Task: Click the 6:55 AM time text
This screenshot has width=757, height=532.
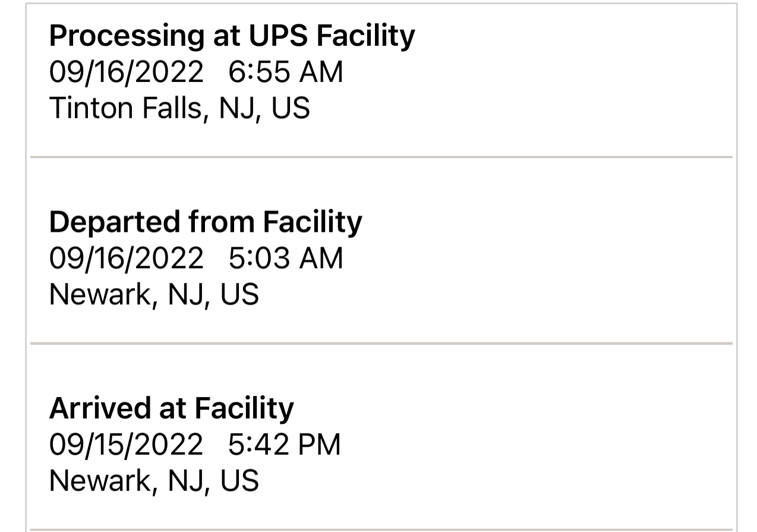Action: click(286, 72)
